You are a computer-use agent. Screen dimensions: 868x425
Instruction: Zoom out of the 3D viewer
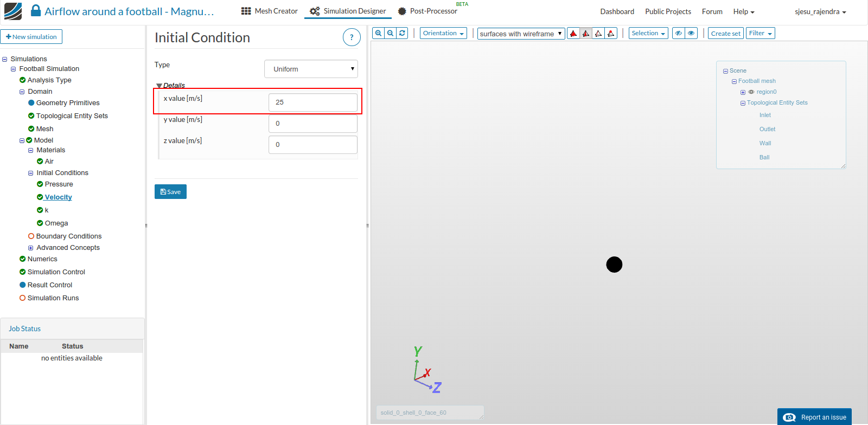tap(390, 33)
